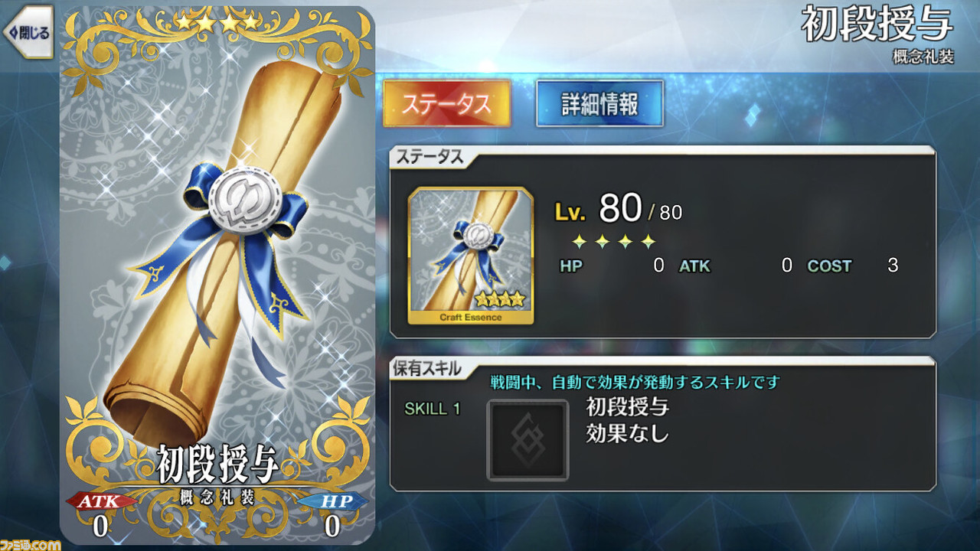The image size is (980, 551).
Task: Open the 詳細情報 tab
Action: (x=599, y=103)
